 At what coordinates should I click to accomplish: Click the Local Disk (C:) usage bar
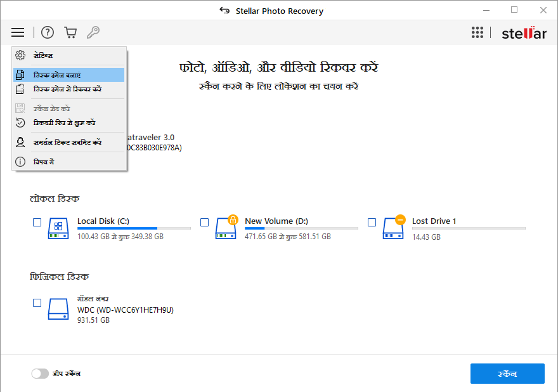pyautogui.click(x=134, y=228)
